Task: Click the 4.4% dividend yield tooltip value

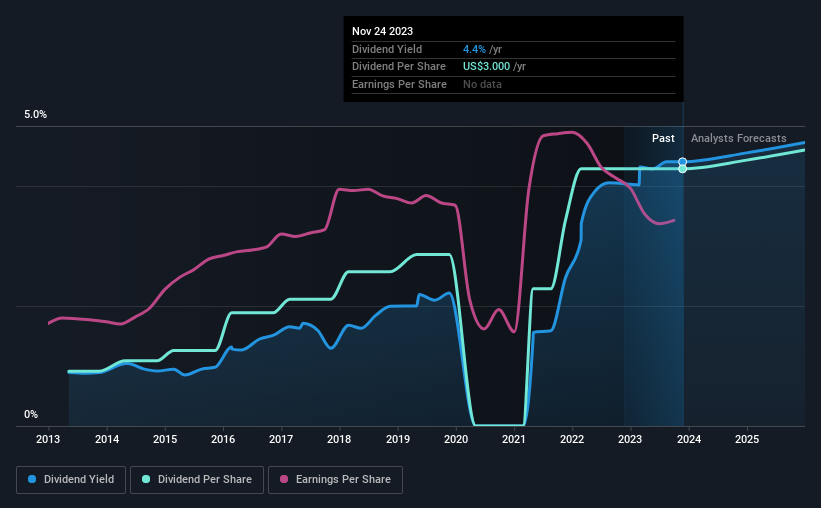Action: 474,49
